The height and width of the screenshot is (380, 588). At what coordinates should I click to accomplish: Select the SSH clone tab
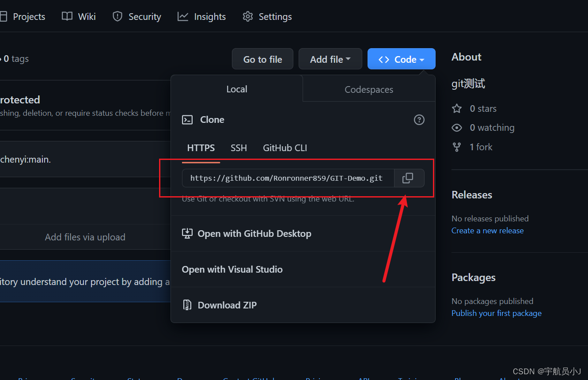pos(239,148)
